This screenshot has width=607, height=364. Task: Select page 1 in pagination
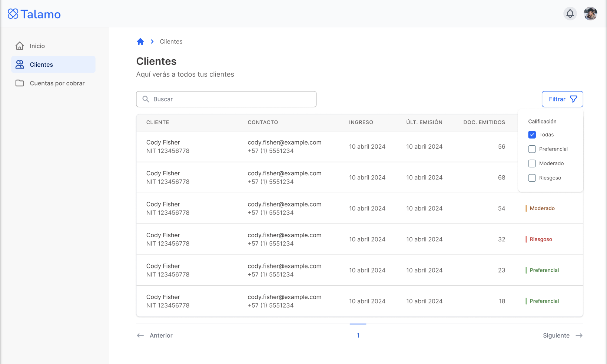point(358,335)
